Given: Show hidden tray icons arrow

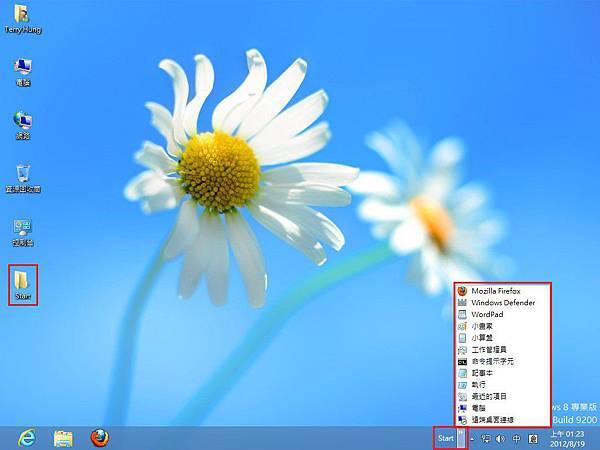Looking at the screenshot, I should (x=473, y=439).
